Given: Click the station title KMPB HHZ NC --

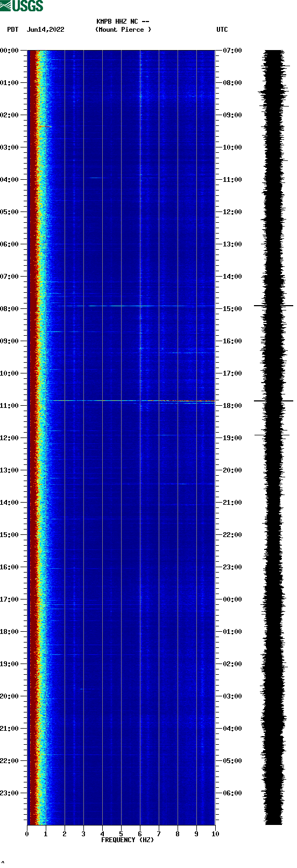Looking at the screenshot, I should pos(123,22).
